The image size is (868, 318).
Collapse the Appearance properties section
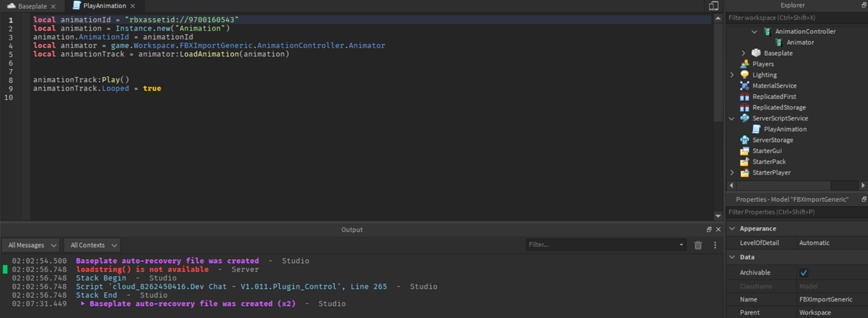pos(732,229)
